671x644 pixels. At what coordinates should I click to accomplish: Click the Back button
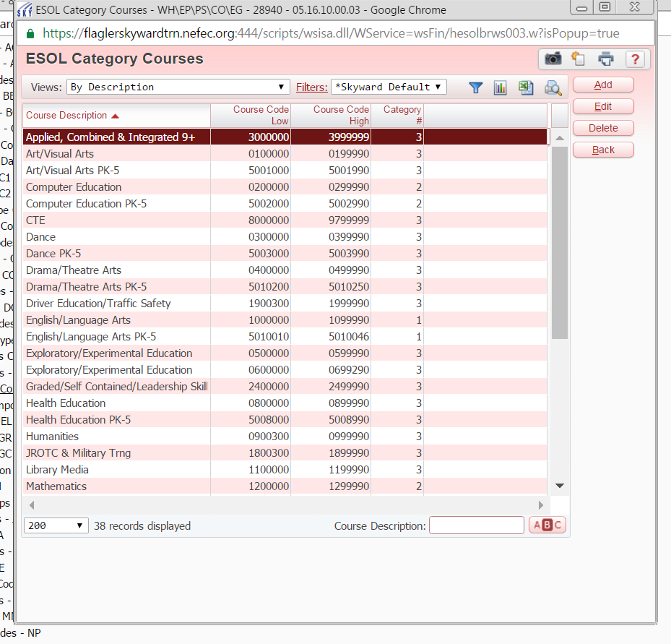click(603, 150)
